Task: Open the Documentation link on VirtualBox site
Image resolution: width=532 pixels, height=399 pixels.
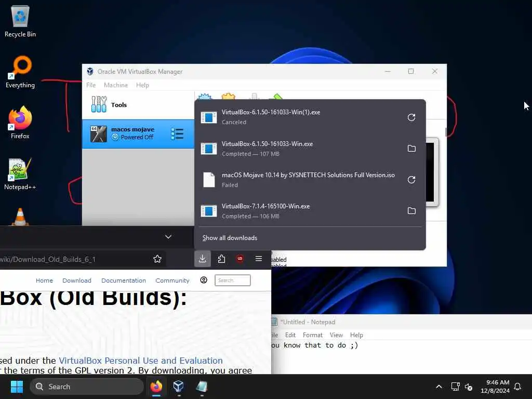Action: 124,281
